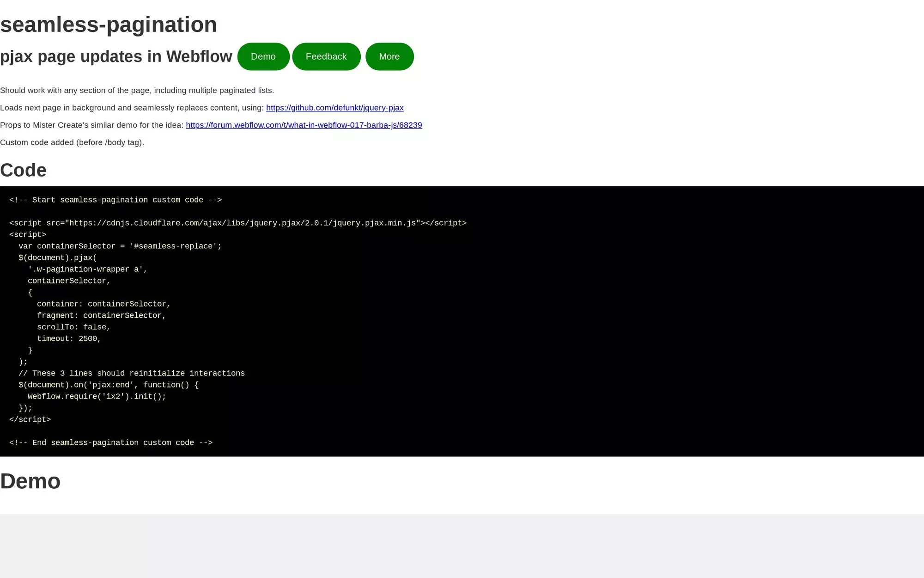Click the Custom code added paragraph text
This screenshot has width=924, height=578.
click(72, 142)
